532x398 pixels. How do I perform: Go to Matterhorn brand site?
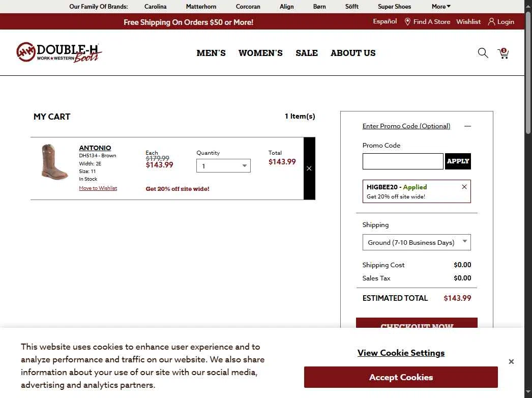(201, 7)
